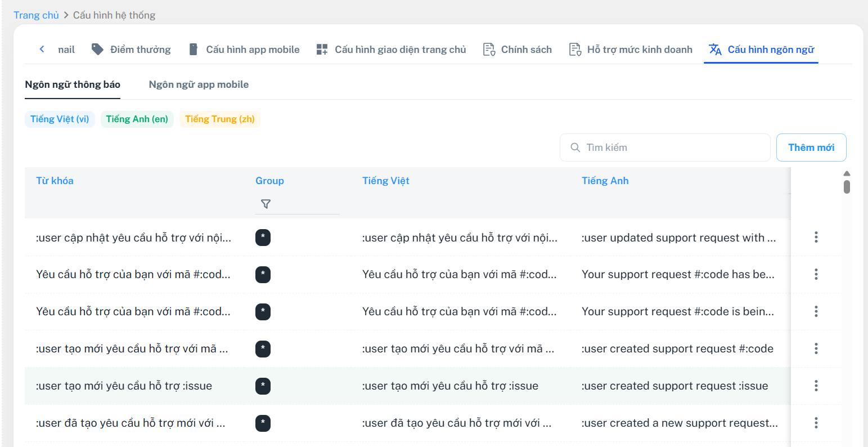Click the ':user updated support request with ...' cell
Image resolution: width=868 pixels, height=447 pixels.
pos(678,238)
